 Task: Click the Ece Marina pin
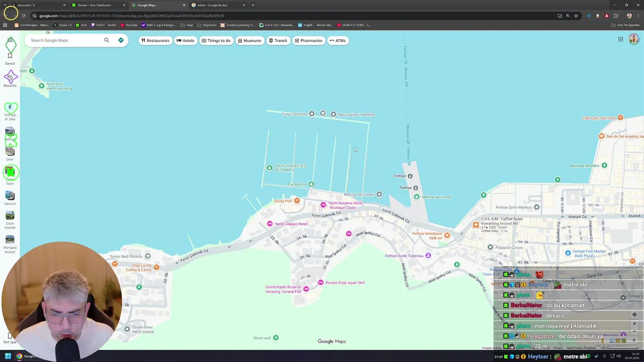point(311,185)
